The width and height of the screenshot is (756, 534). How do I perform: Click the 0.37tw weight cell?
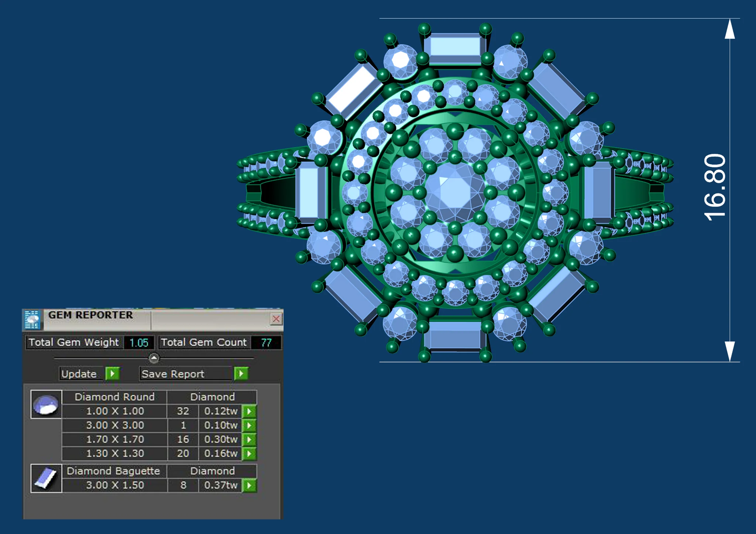[x=221, y=485]
